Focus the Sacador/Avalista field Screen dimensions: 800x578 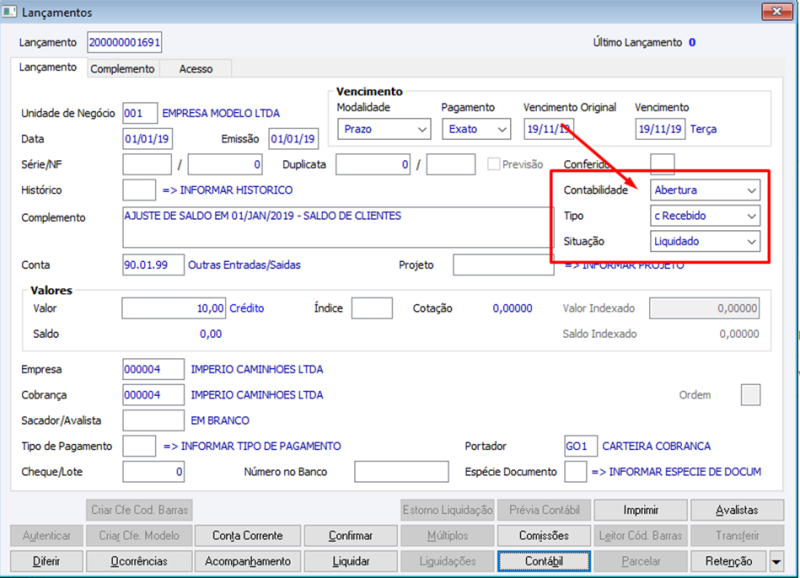point(153,420)
